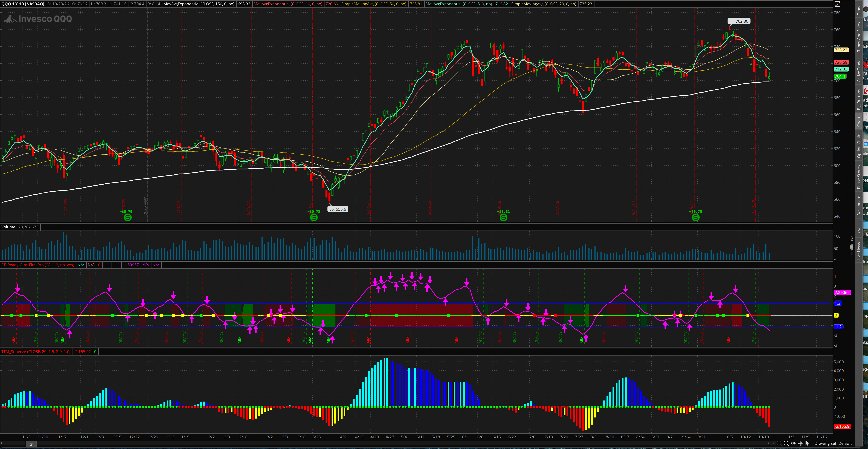Click the 2.29062 magenta oscillator value tag
Image resolution: width=868 pixels, height=449 pixels.
pyautogui.click(x=842, y=292)
